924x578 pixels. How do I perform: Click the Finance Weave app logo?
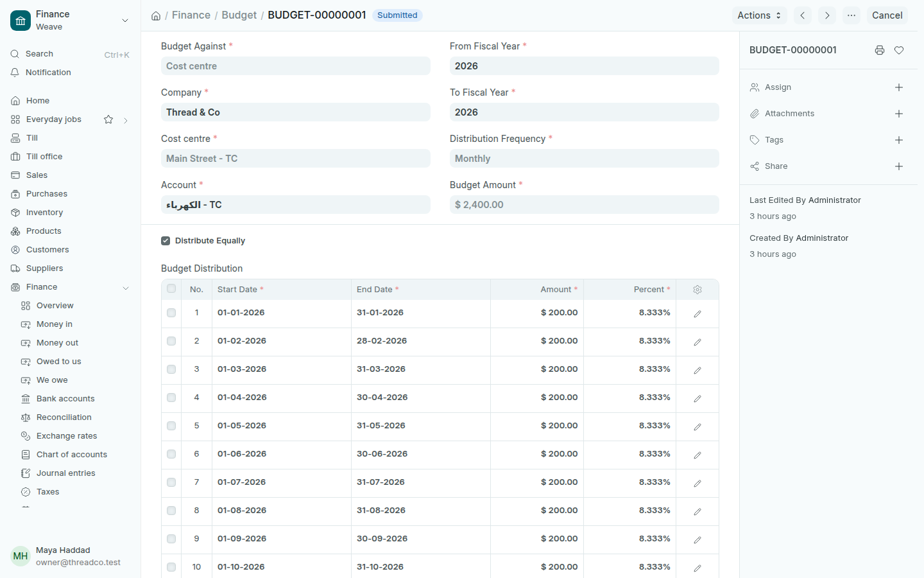click(21, 21)
